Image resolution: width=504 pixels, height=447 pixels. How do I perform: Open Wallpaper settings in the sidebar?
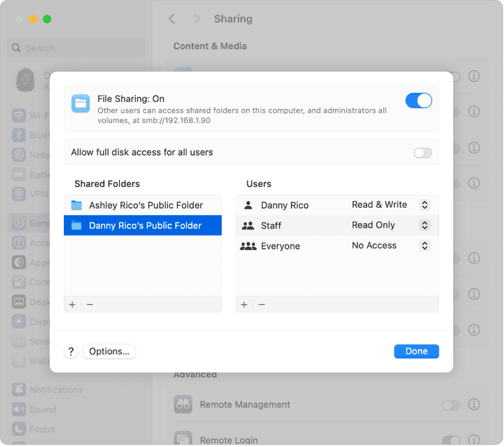pyautogui.click(x=31, y=361)
